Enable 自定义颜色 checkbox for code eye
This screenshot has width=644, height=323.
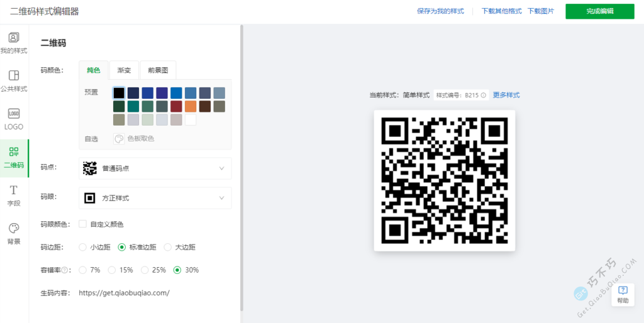tap(82, 224)
